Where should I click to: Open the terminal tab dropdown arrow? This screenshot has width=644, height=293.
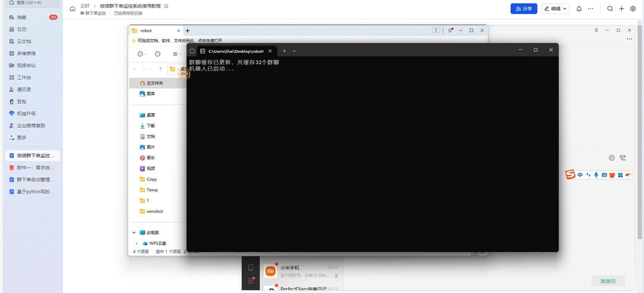click(294, 51)
